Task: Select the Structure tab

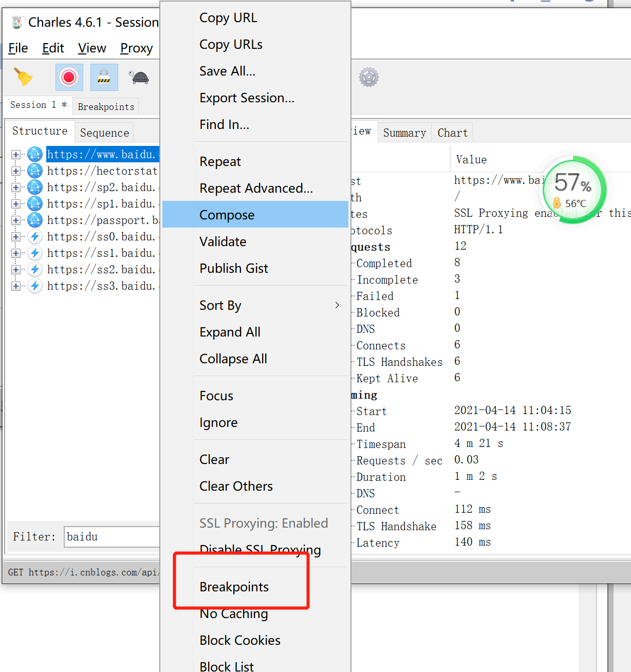Action: click(x=40, y=131)
